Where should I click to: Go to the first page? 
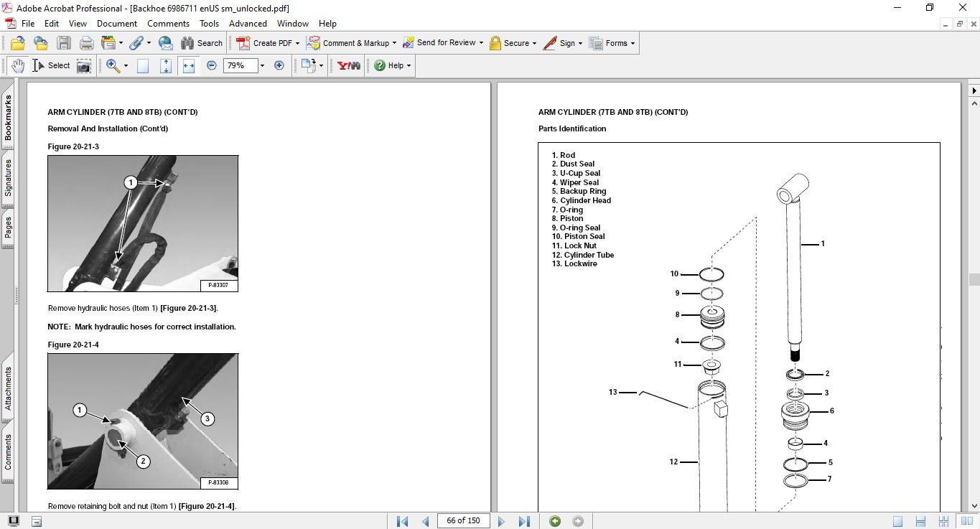point(402,521)
